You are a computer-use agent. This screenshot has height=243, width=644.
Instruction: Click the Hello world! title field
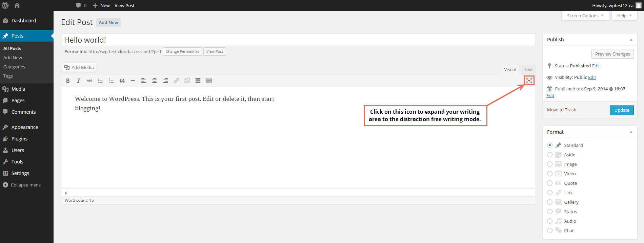[x=298, y=40]
